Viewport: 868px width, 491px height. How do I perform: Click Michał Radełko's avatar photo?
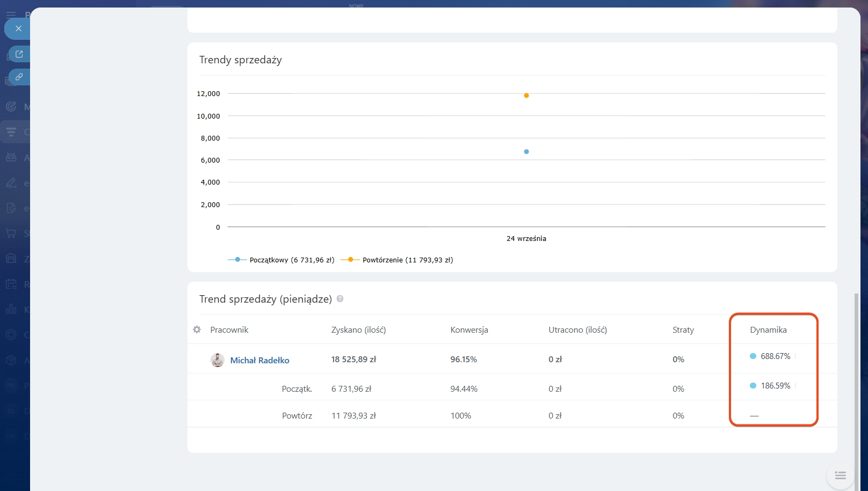click(x=218, y=360)
